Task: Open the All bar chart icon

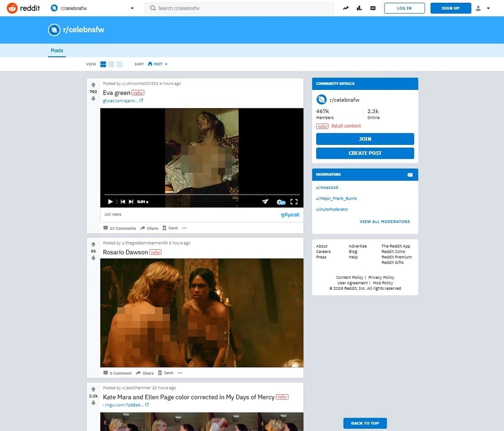Action: (359, 8)
